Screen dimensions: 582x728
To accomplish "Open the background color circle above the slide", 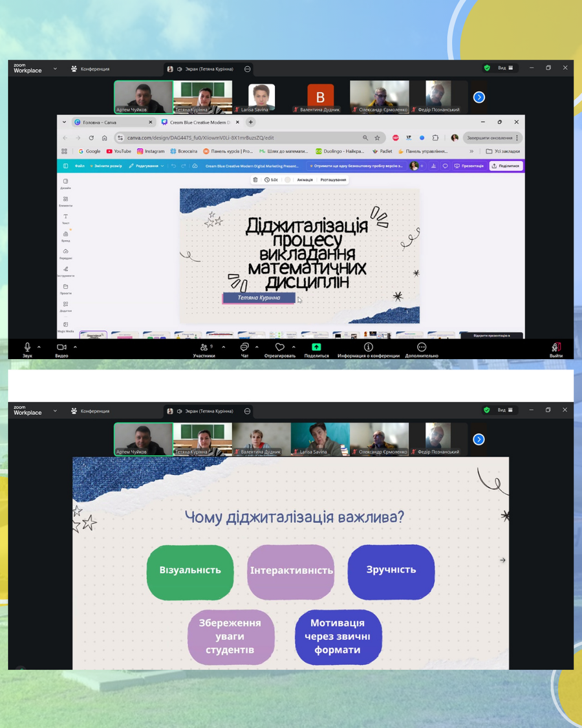I will point(288,180).
